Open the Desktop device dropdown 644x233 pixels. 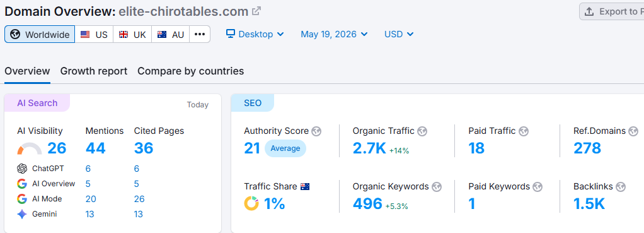(x=255, y=34)
